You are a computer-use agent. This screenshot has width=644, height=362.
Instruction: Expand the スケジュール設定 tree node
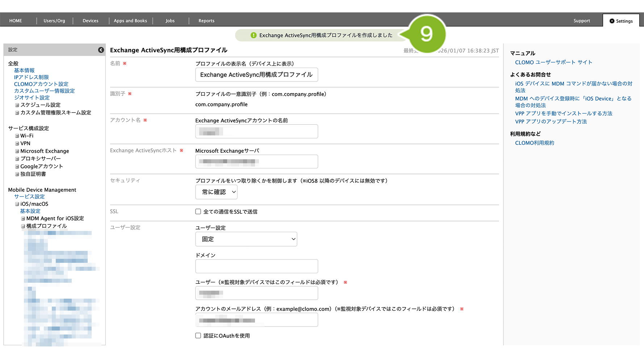(17, 105)
